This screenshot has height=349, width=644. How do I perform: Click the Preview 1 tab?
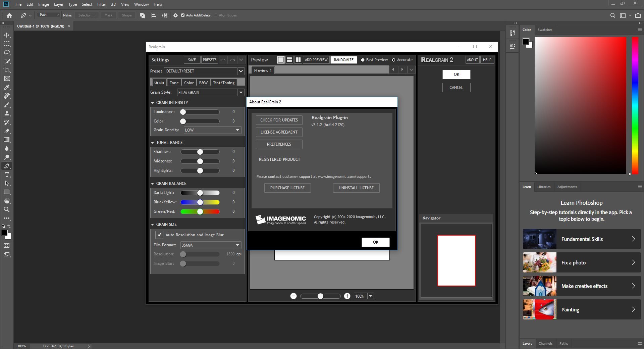[263, 70]
